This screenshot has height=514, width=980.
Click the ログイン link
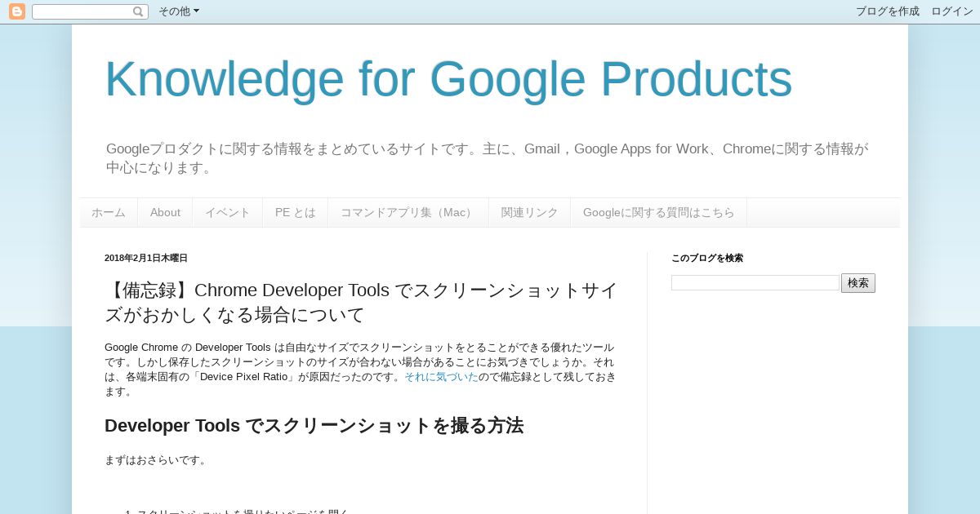coord(951,11)
